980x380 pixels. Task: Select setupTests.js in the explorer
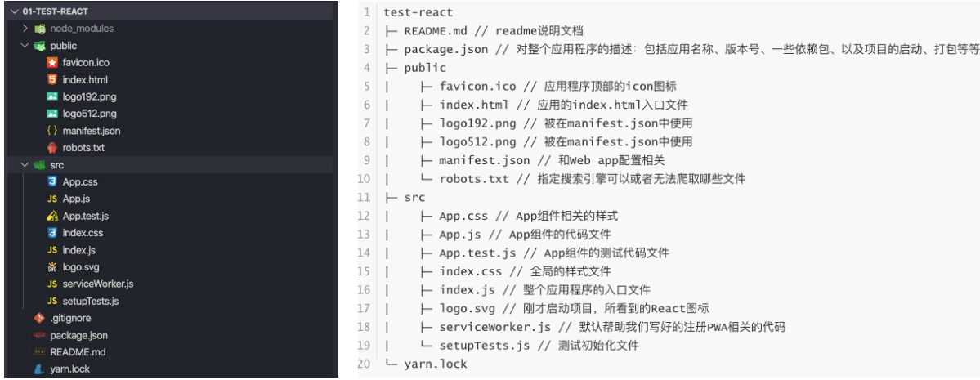pyautogui.click(x=91, y=301)
